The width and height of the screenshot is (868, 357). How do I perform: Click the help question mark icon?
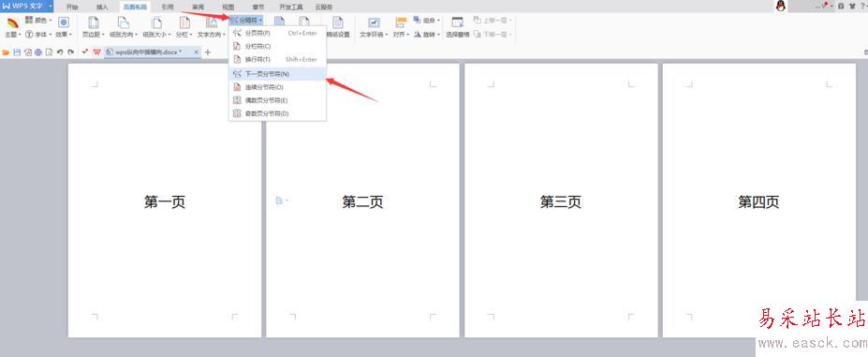point(863,7)
